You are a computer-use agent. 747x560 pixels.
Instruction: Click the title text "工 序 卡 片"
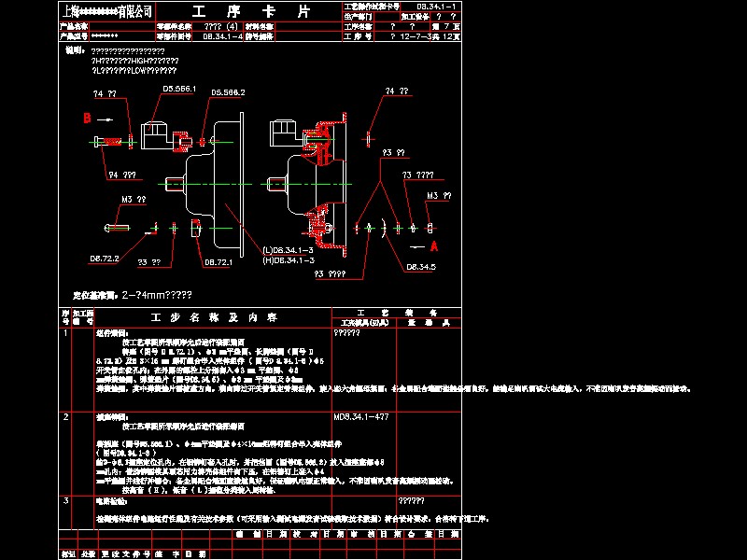(251, 11)
